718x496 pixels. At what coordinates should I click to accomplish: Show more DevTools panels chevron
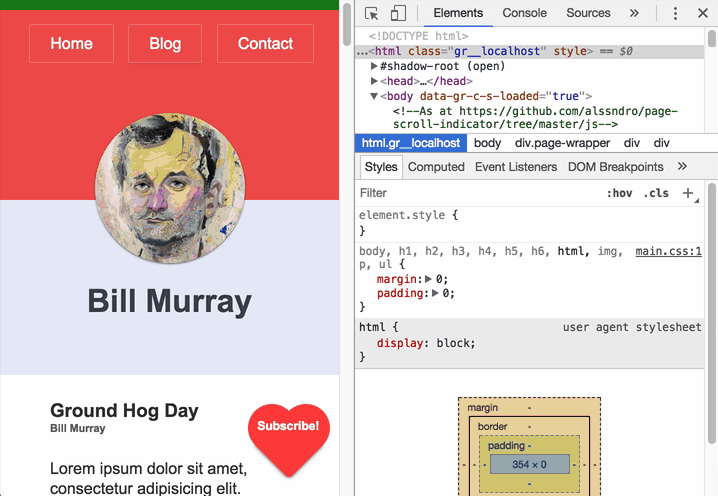pyautogui.click(x=634, y=13)
